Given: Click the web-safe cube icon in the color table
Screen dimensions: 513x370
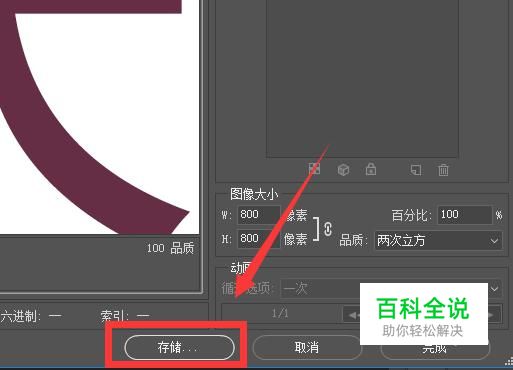Looking at the screenshot, I should (343, 170).
